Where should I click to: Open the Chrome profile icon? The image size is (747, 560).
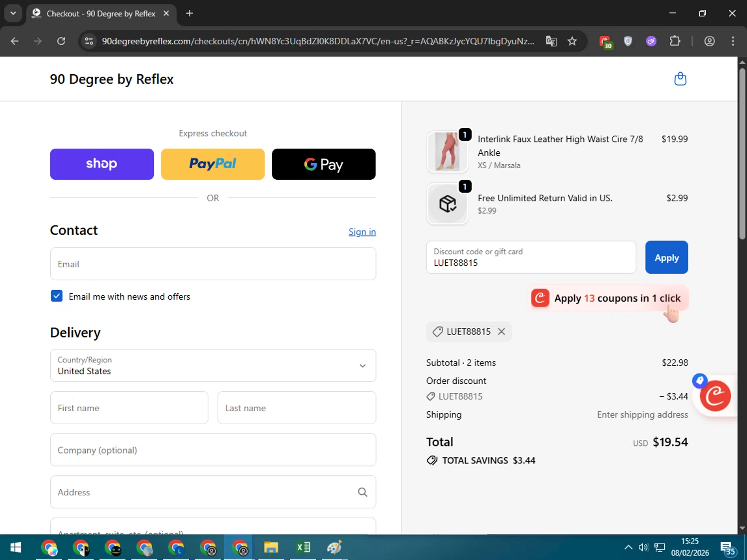tap(710, 41)
